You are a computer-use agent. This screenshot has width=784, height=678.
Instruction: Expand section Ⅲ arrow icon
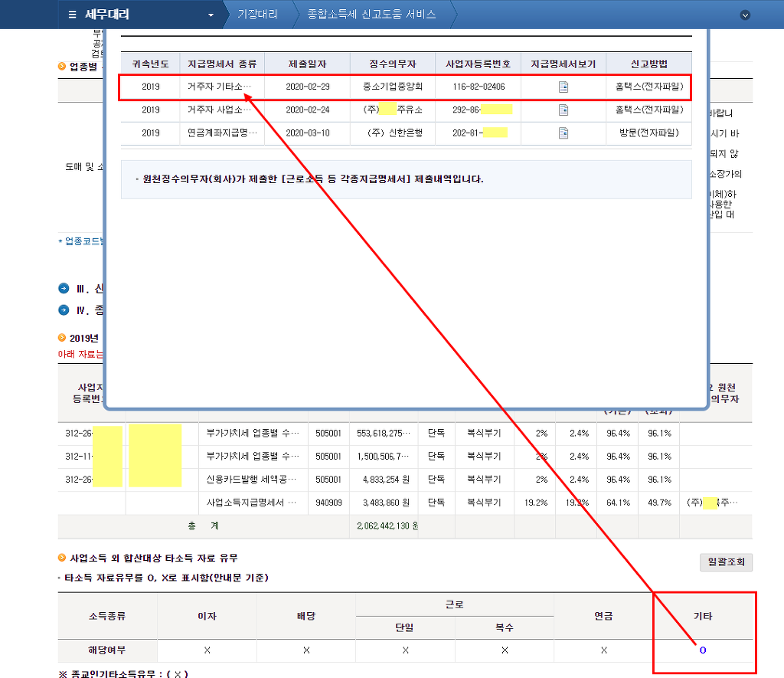pyautogui.click(x=64, y=288)
